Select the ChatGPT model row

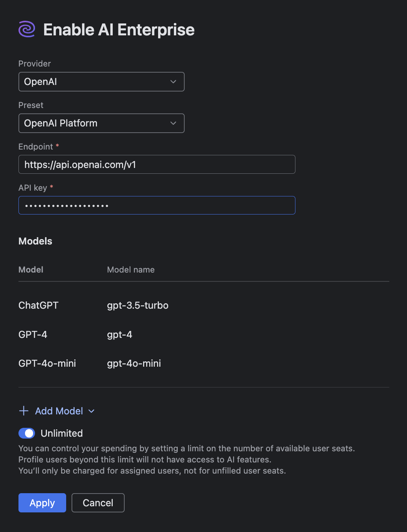pos(38,305)
